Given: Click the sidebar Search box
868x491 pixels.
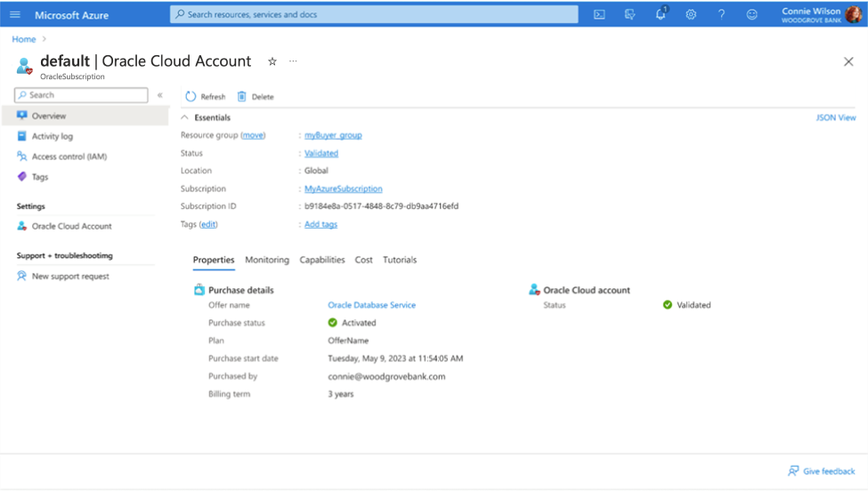Looking at the screenshot, I should pyautogui.click(x=81, y=95).
